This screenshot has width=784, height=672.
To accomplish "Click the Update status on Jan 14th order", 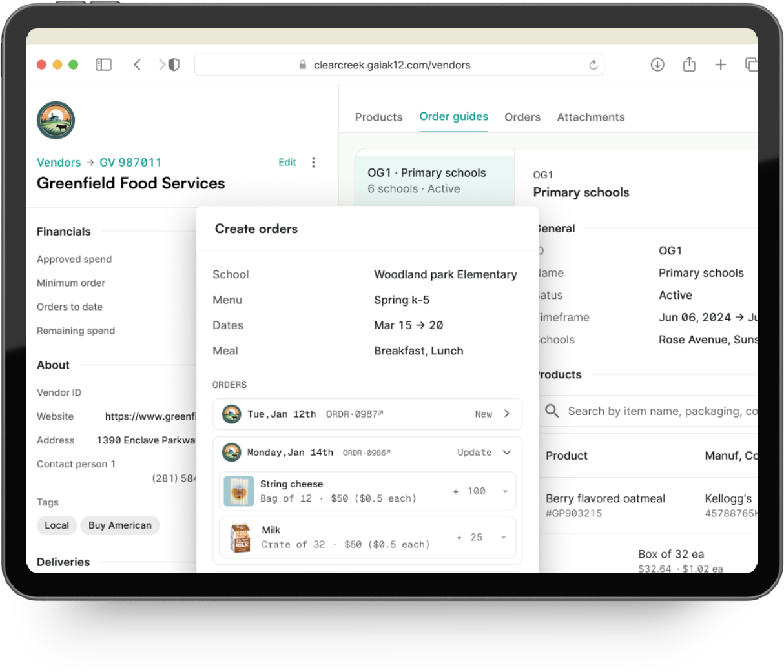I will [475, 452].
